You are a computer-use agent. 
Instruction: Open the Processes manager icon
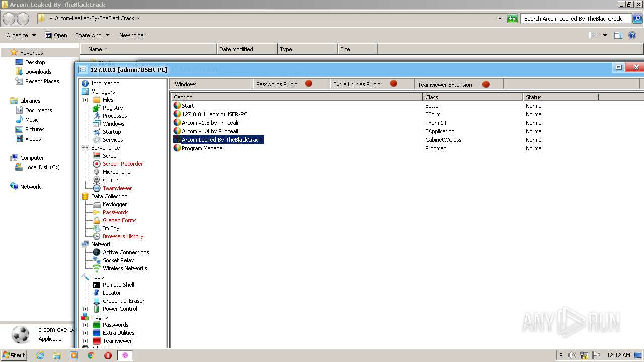click(x=97, y=116)
